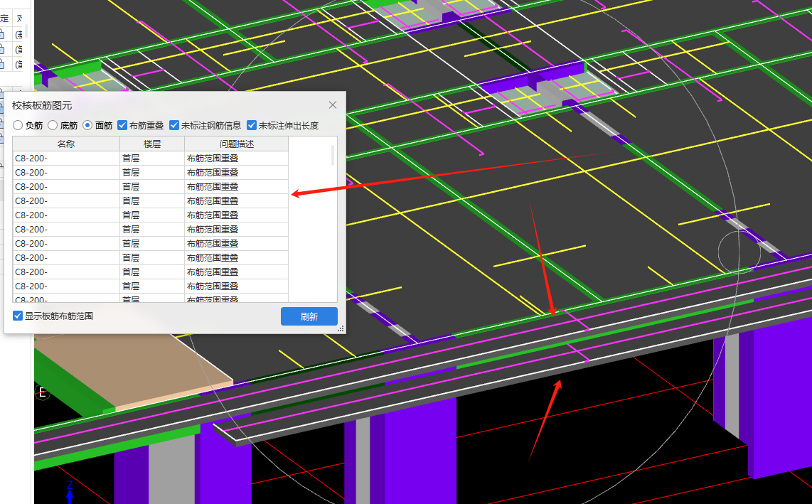
Task: Select the 负筋 radio button
Action: click(x=18, y=125)
